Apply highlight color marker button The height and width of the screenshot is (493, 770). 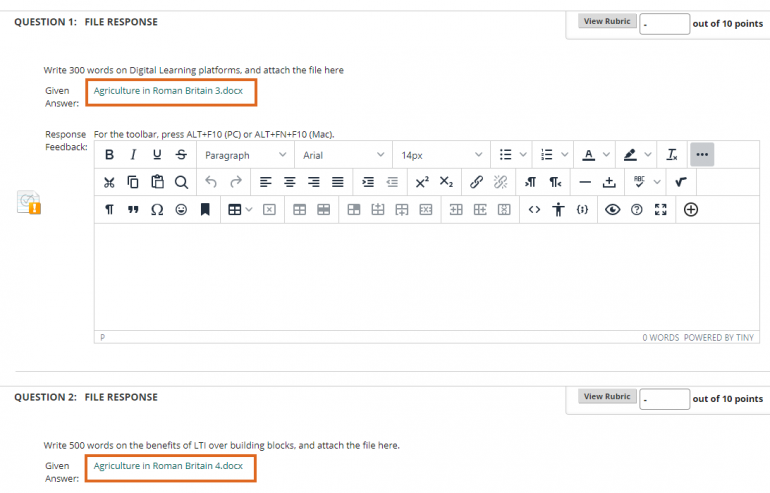tap(630, 155)
